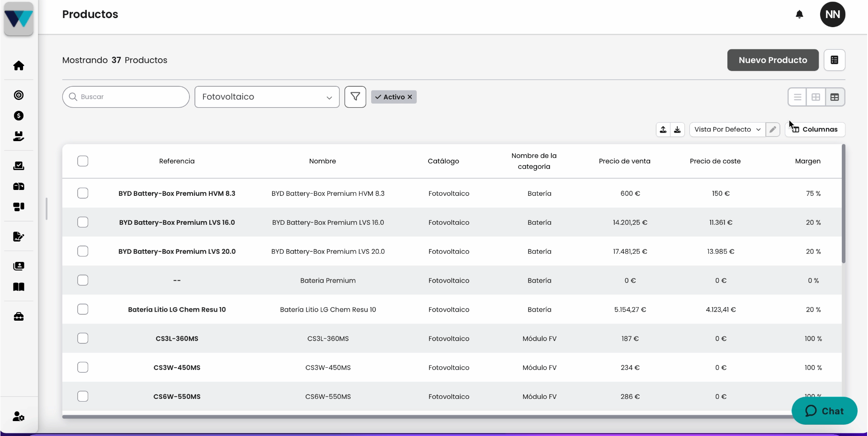Click the company logo at top left

point(19,19)
